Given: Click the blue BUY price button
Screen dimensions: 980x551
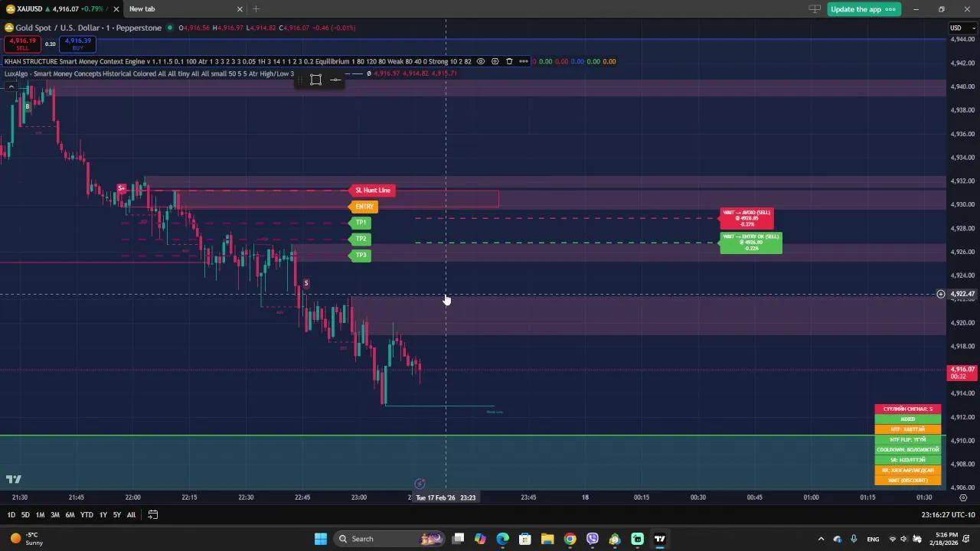Looking at the screenshot, I should pyautogui.click(x=78, y=44).
